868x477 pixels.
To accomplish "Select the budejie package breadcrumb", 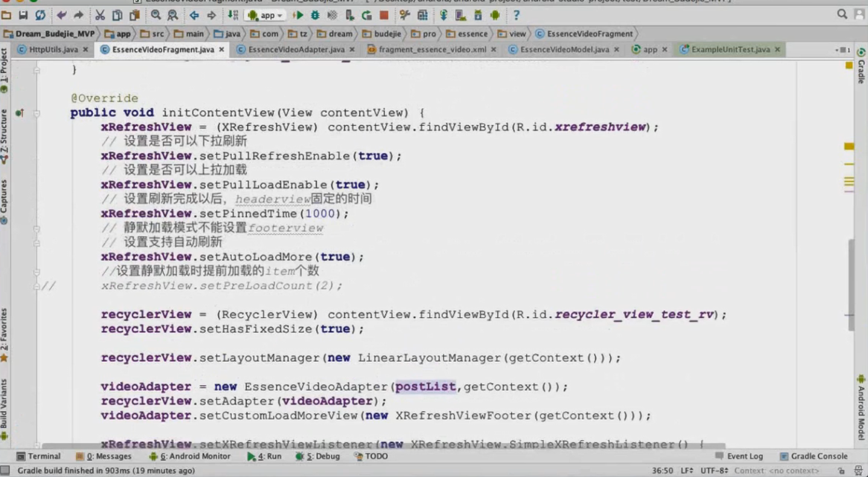I will point(381,34).
